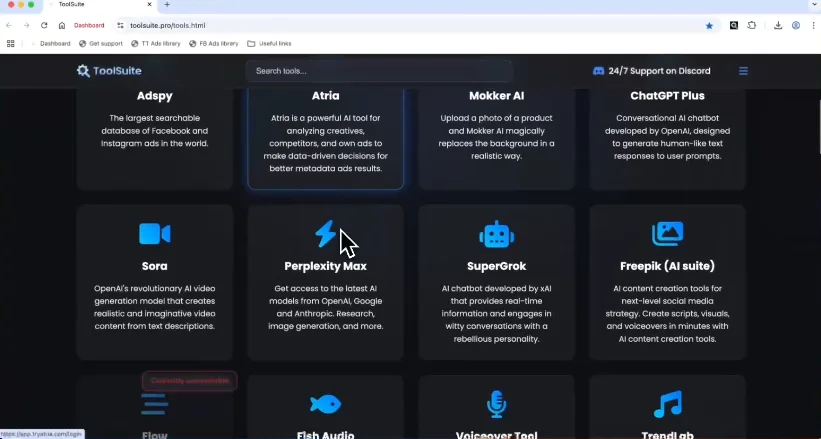Click the Freepik images icon
The width and height of the screenshot is (821, 439).
coord(667,234)
